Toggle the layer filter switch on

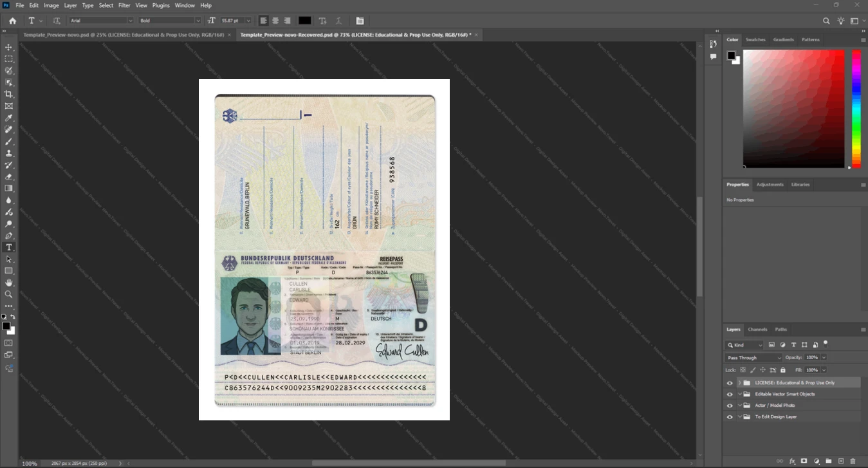(826, 344)
